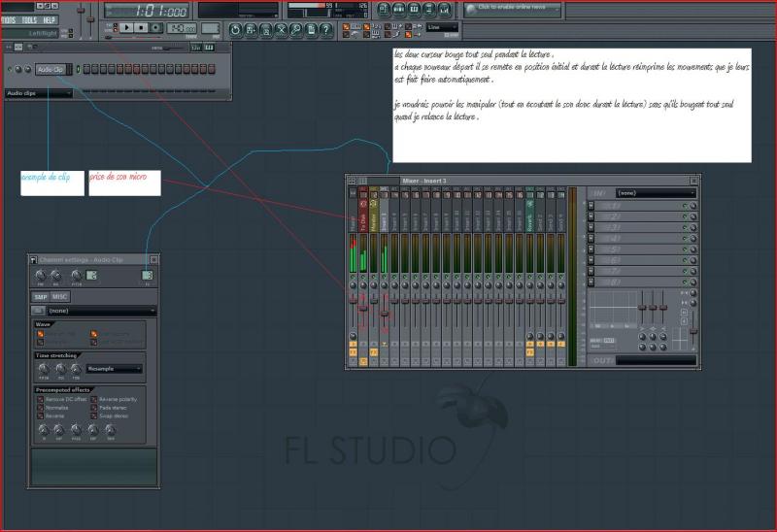Open the (none) sample dropdown in Channel settings
The image size is (777, 532).
click(x=102, y=311)
